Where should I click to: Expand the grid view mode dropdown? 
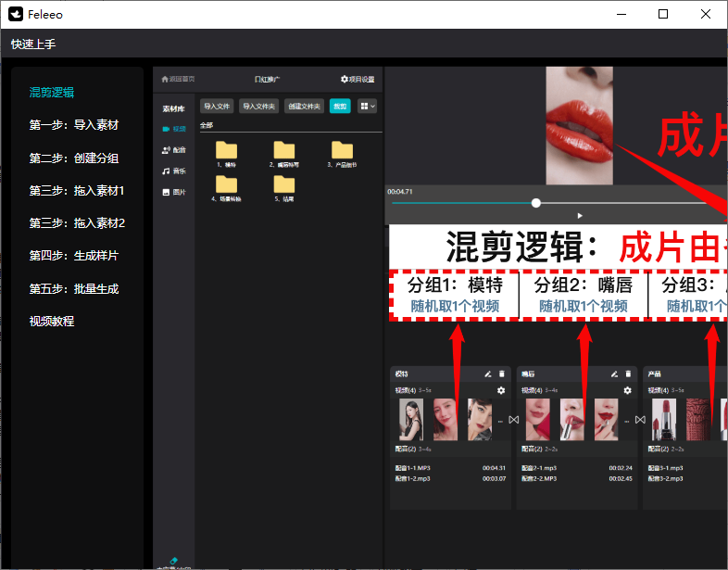coord(368,107)
